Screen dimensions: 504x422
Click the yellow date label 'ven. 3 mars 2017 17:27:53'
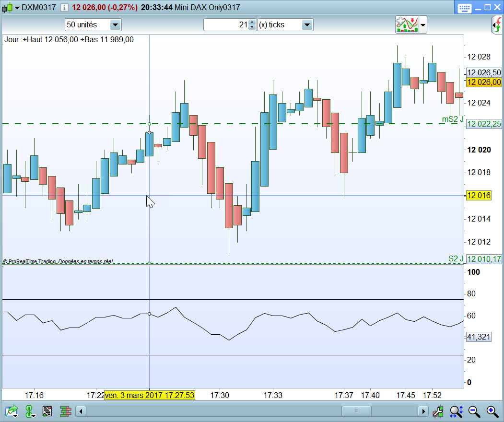pyautogui.click(x=150, y=395)
